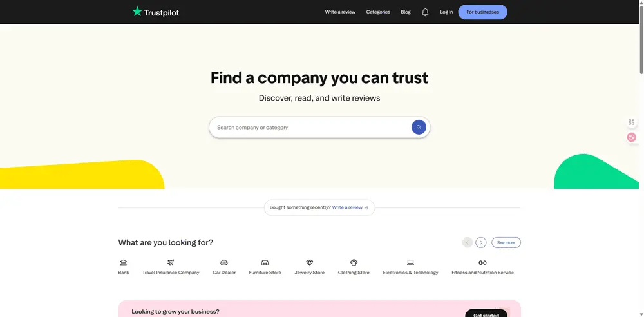Click 'Fitness and Nutrition Service' label
The image size is (644, 317).
point(482,273)
